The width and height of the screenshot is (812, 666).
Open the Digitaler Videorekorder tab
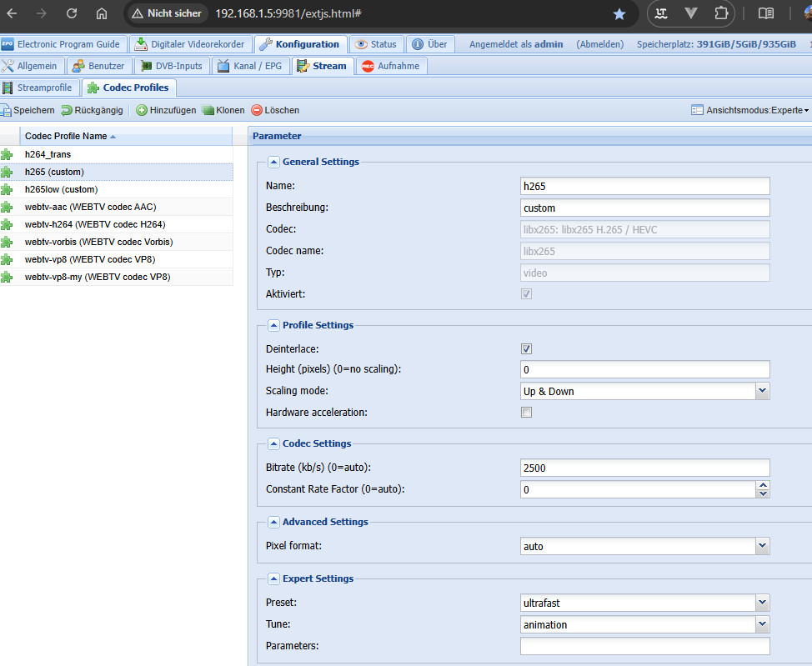click(x=190, y=44)
